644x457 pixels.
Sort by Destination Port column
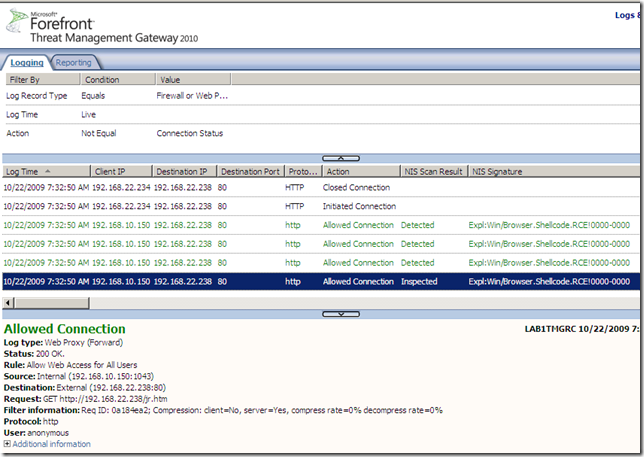[250, 171]
